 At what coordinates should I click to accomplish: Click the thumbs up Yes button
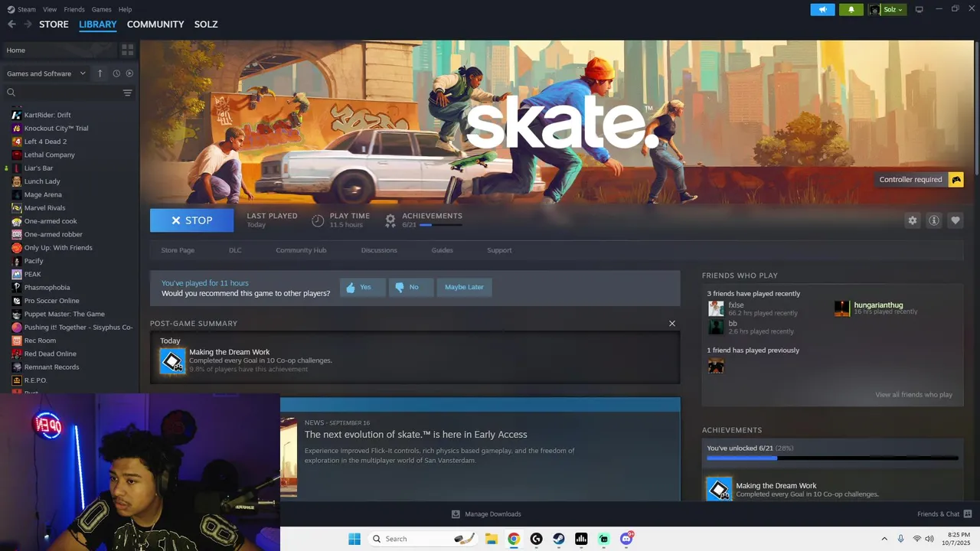(362, 287)
